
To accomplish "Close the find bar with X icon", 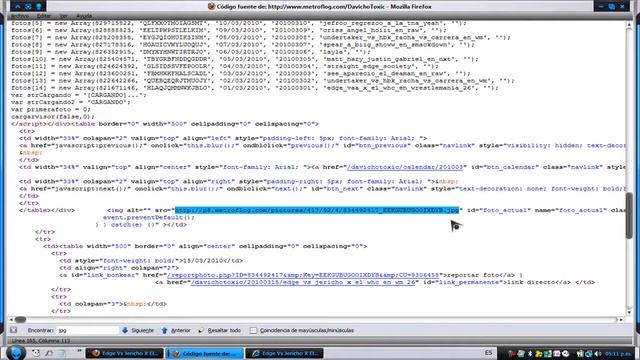I will pyautogui.click(x=14, y=330).
